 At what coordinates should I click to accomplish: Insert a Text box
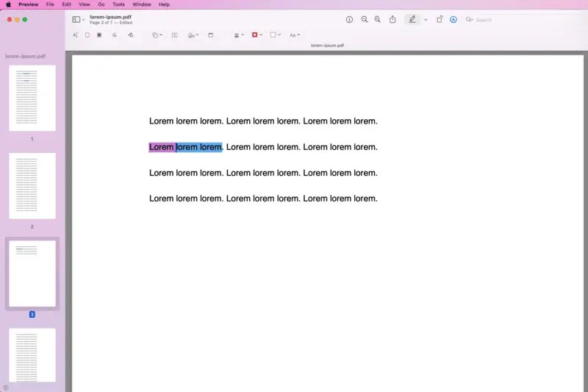(175, 35)
